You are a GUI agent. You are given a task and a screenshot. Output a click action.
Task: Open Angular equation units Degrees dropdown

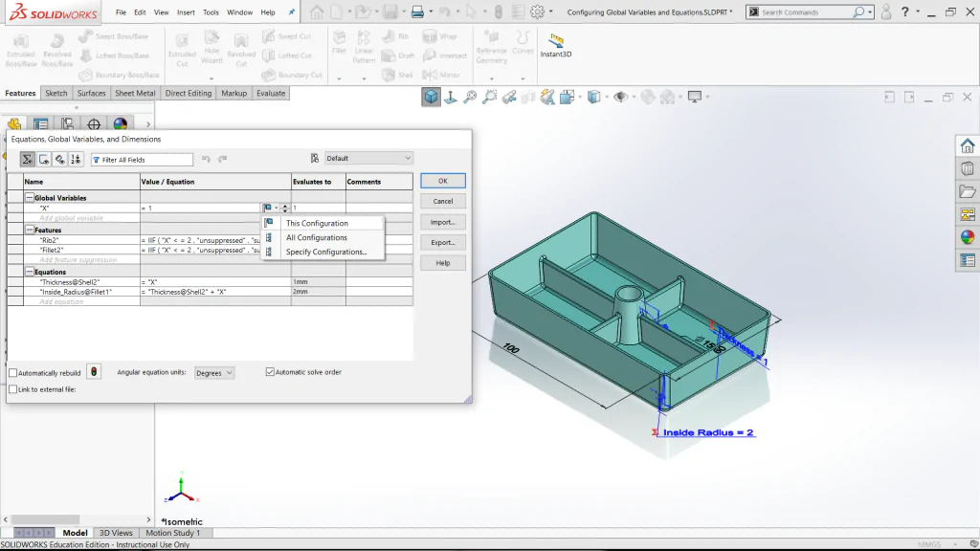pos(213,373)
